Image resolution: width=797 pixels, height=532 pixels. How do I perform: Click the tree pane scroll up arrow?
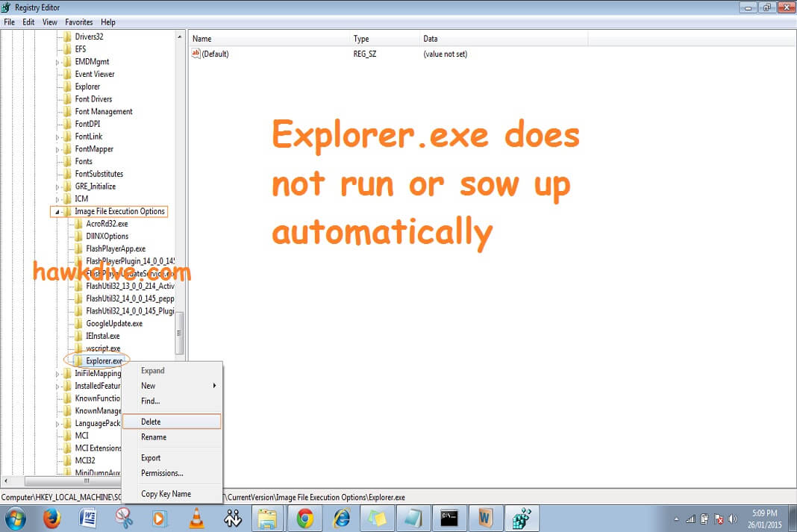(179, 37)
